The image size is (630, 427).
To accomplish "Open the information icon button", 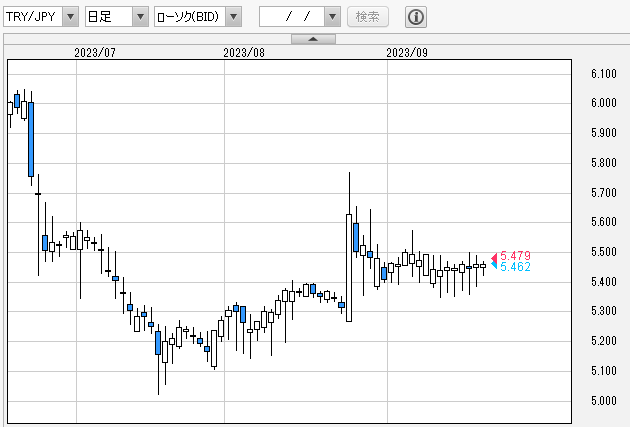I will click(416, 17).
